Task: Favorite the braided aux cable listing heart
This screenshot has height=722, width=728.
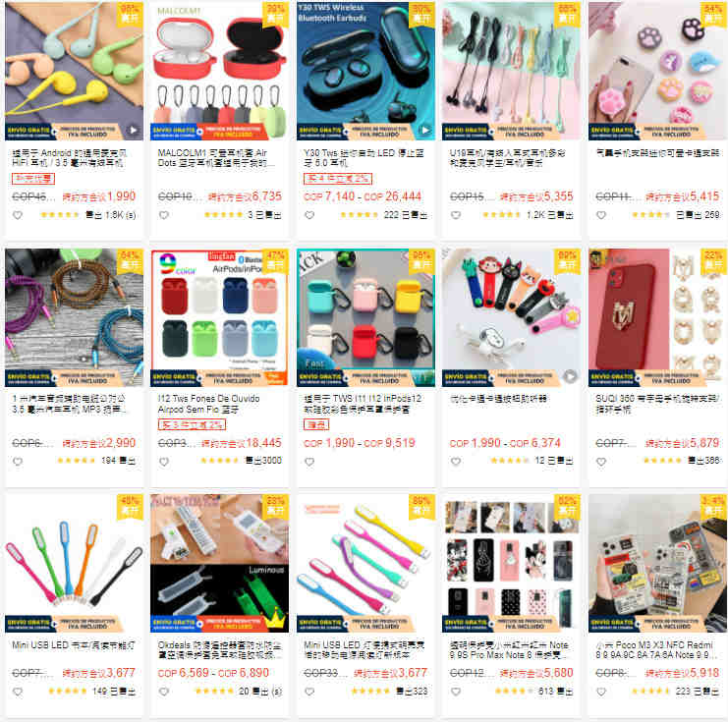Action: (18, 462)
